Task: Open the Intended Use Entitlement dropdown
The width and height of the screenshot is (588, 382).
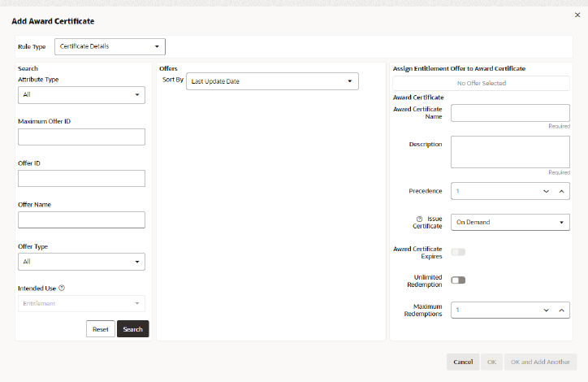Action: tap(81, 304)
